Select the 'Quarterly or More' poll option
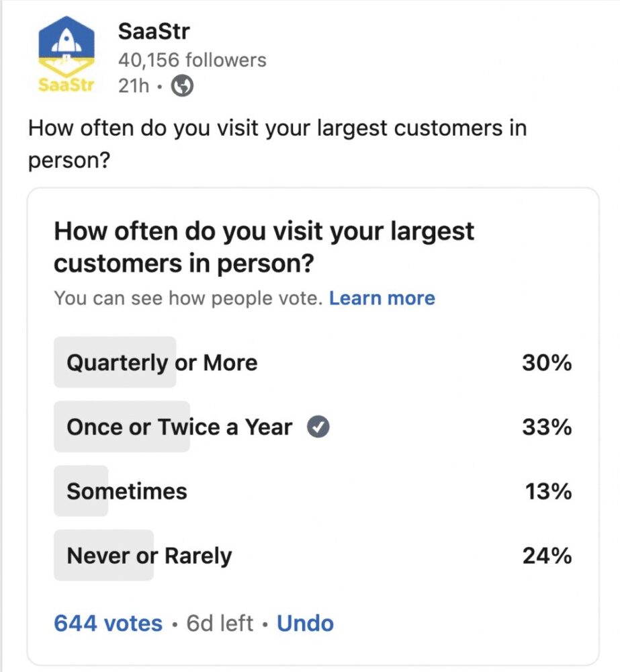The width and height of the screenshot is (620, 672). tap(161, 362)
